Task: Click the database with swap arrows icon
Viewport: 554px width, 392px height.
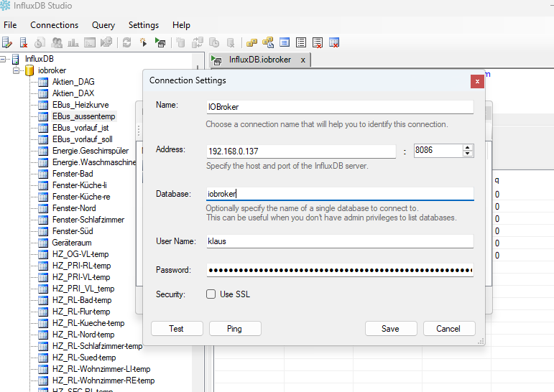Action: pos(197,43)
